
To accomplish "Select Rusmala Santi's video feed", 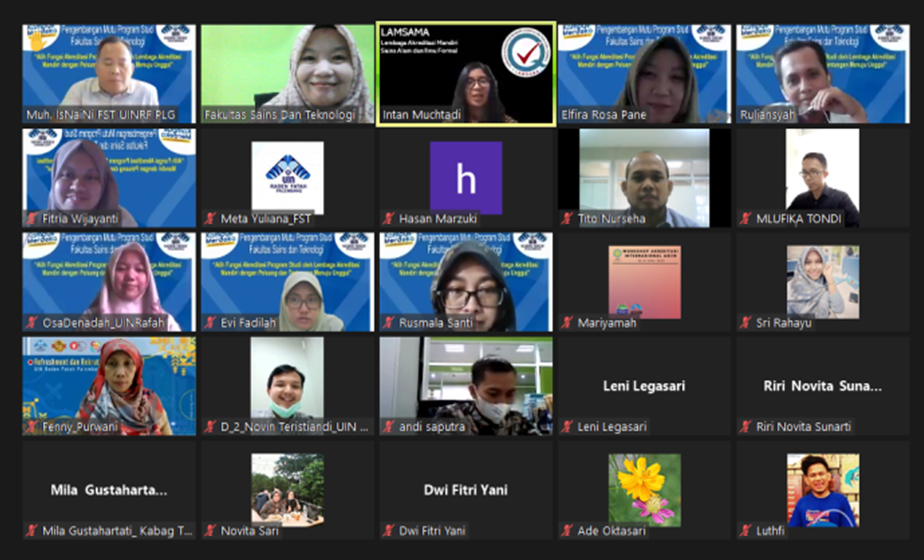I will [466, 282].
